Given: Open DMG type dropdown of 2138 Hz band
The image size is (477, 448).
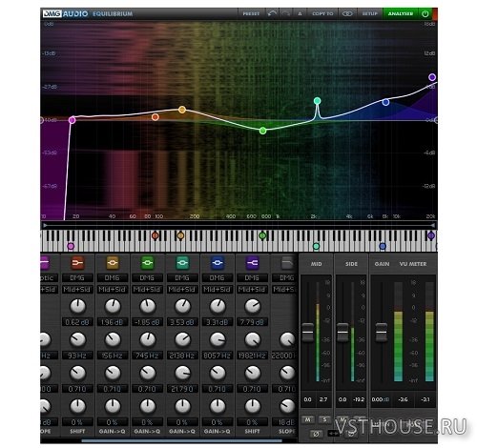Looking at the screenshot, I should pyautogui.click(x=182, y=278).
